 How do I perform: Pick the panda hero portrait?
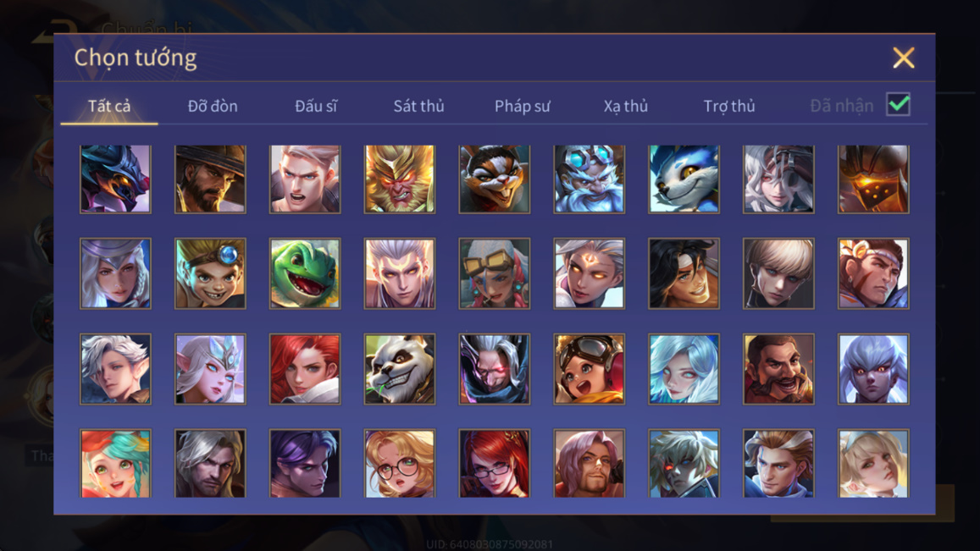pos(400,368)
